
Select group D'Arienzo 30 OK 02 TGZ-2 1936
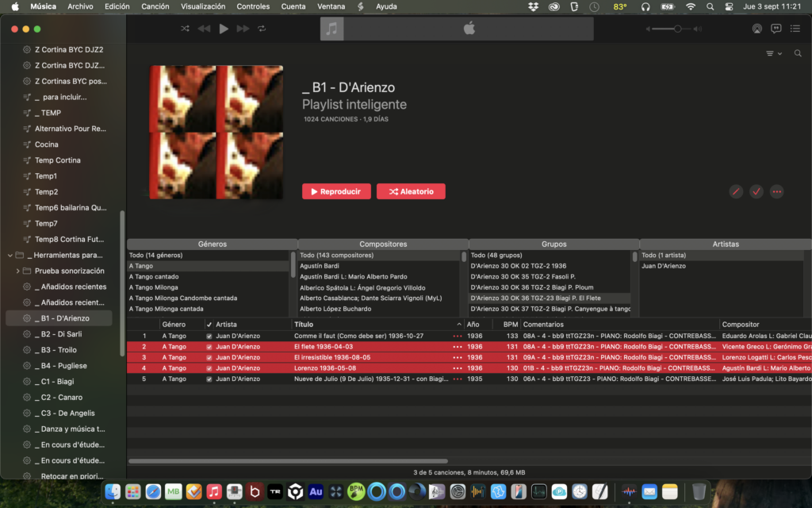(550, 266)
